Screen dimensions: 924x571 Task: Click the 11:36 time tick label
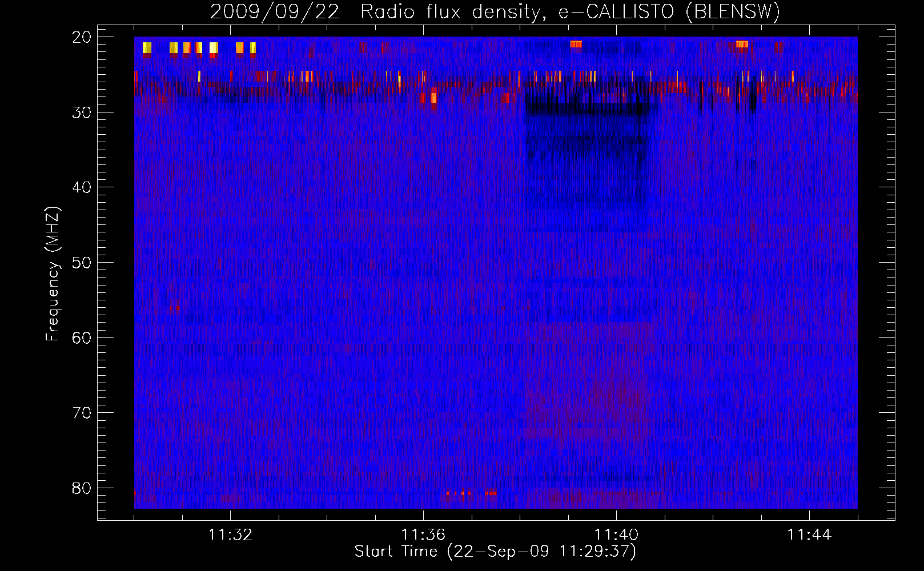click(x=423, y=535)
